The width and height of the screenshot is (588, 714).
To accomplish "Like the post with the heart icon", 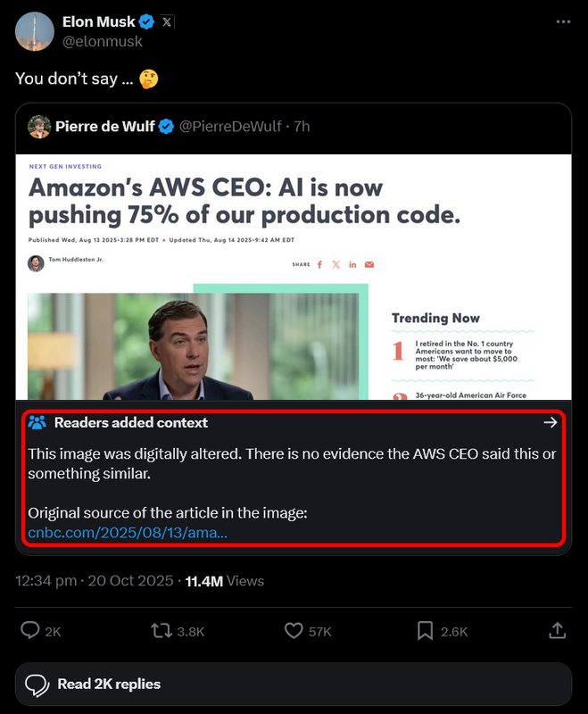I will pos(294,631).
